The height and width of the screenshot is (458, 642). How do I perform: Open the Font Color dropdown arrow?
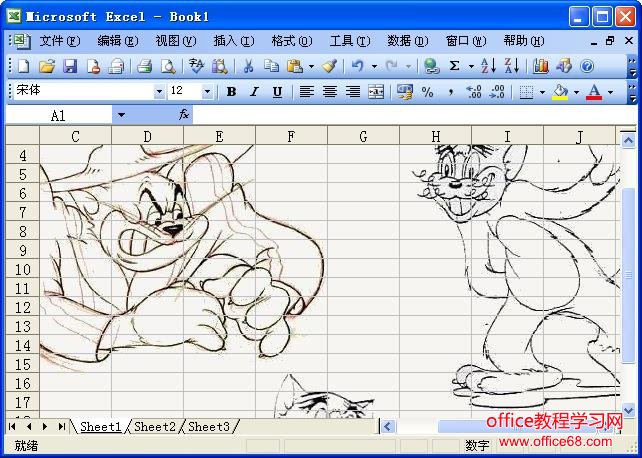[x=610, y=92]
